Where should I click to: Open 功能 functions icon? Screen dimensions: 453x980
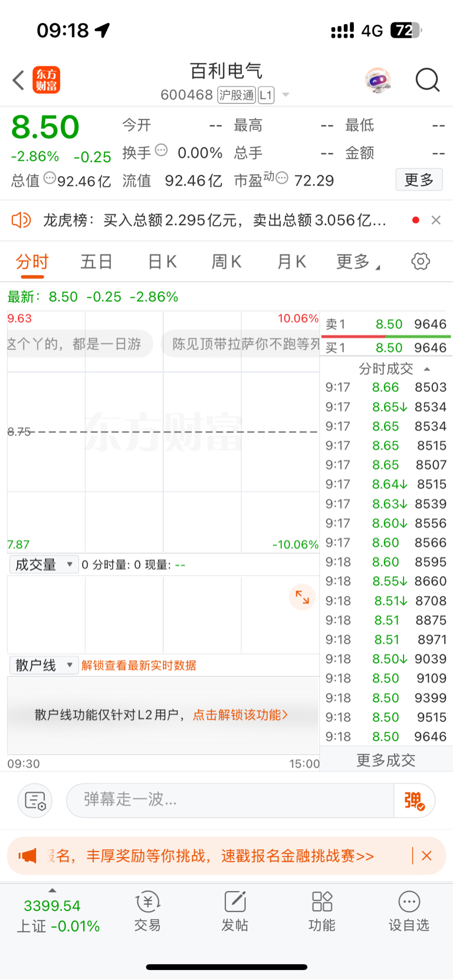tap(322, 911)
